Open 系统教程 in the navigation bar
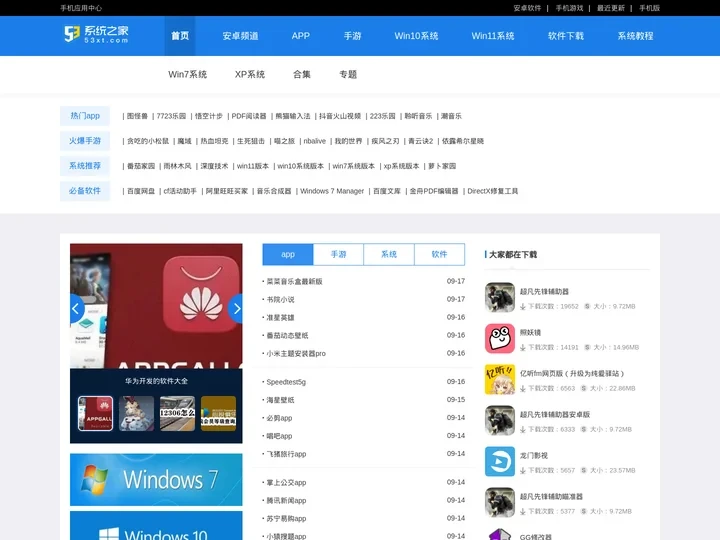Image resolution: width=720 pixels, height=540 pixels. pos(636,36)
